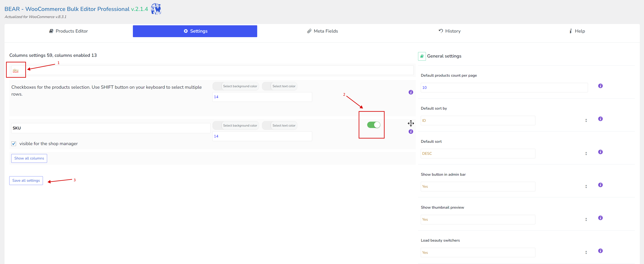Screen dimensions: 644x264
Task: Select the Settings tab
Action: point(195,31)
